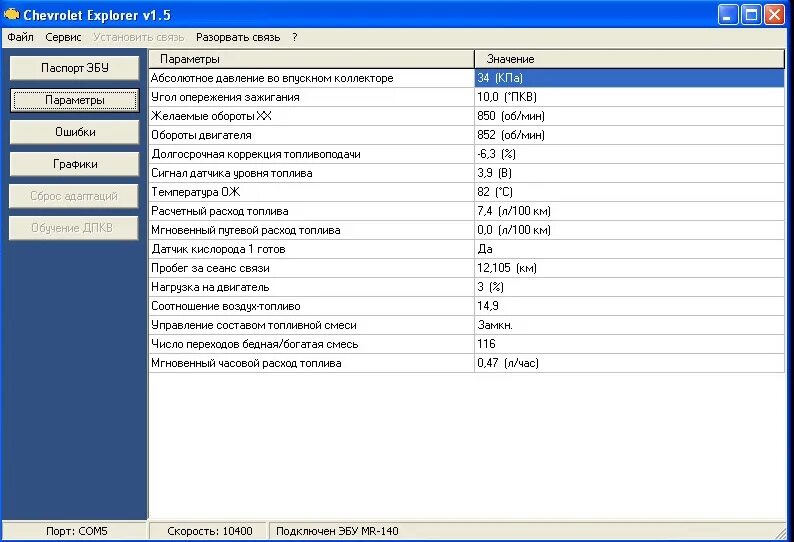The width and height of the screenshot is (794, 542).
Task: Click the Параметры column header
Action: click(311, 59)
